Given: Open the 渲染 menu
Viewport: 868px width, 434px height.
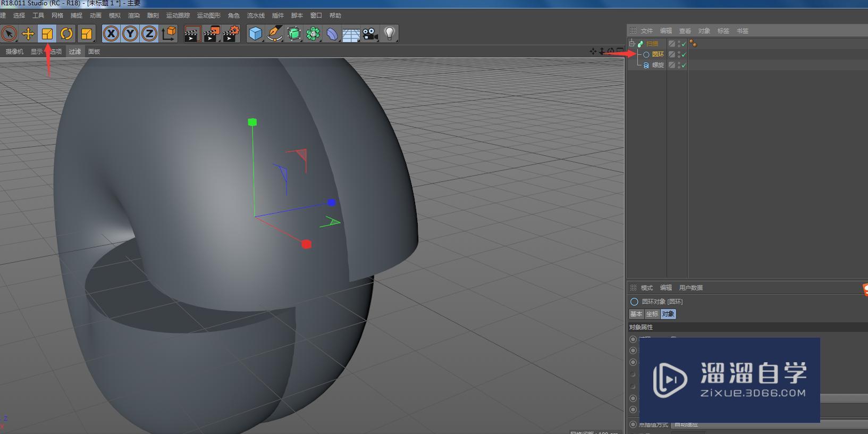Looking at the screenshot, I should pyautogui.click(x=134, y=15).
